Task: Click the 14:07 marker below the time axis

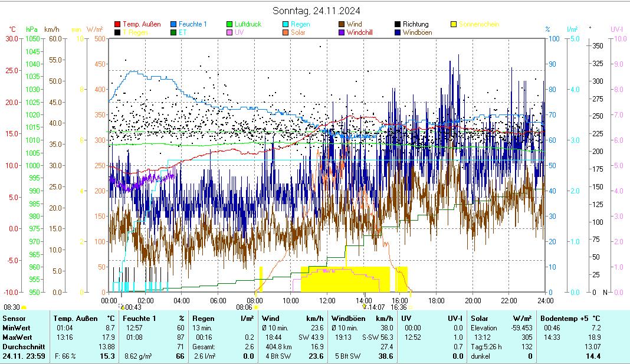Action: click(374, 307)
